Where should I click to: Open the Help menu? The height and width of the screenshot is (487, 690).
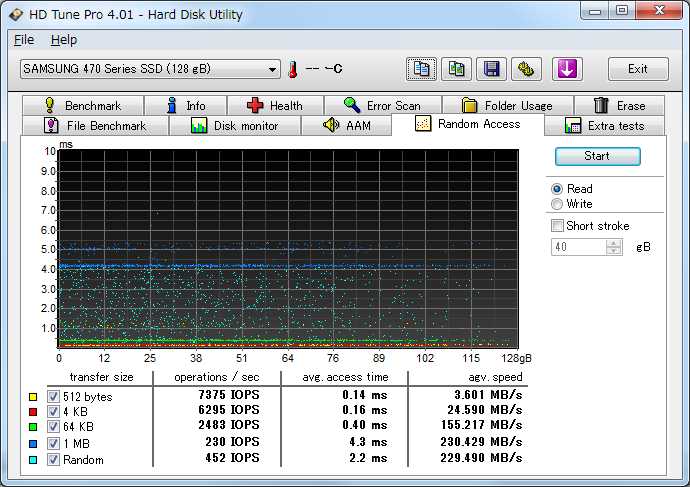(64, 40)
